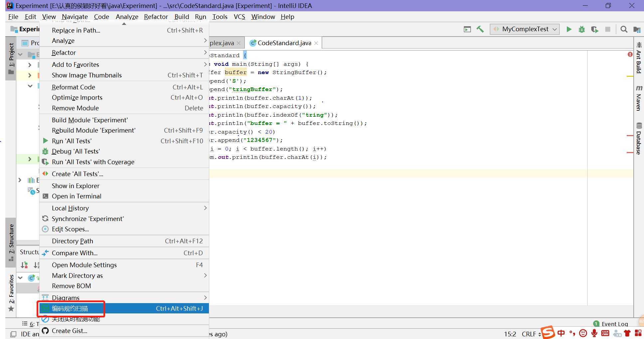This screenshot has width=644, height=339.
Task: Expand the Local History submenu
Action: pyautogui.click(x=124, y=208)
